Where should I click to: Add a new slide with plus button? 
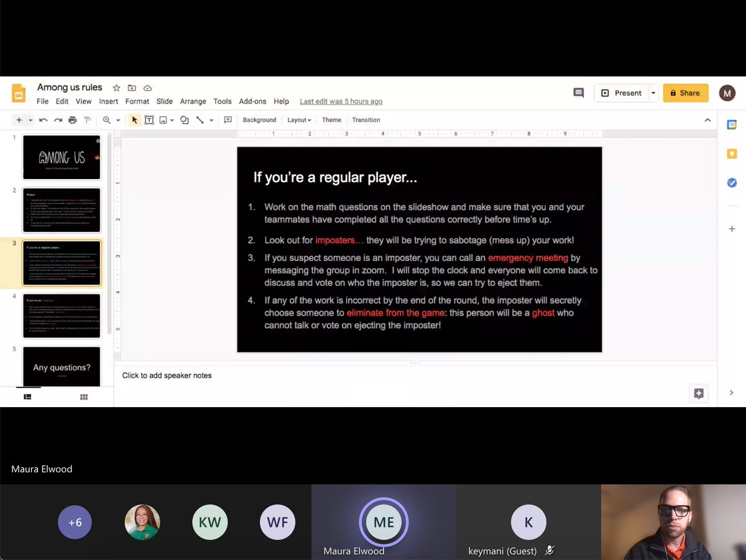(19, 120)
